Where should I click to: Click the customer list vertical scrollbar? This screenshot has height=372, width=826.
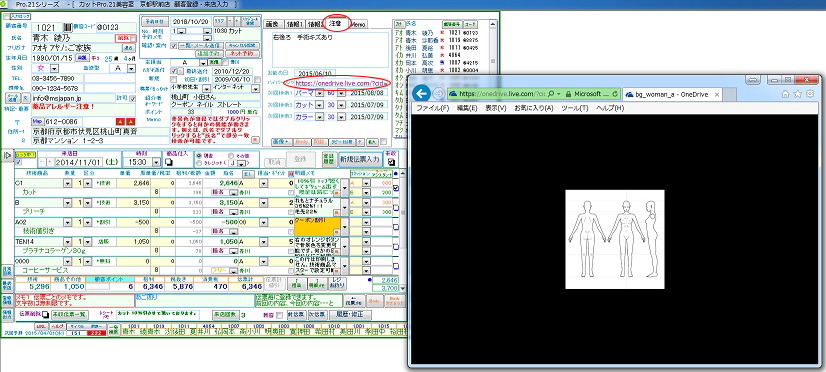tap(493, 50)
